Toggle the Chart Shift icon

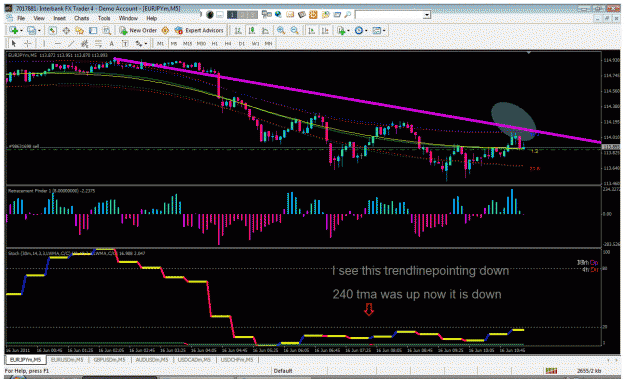325,31
